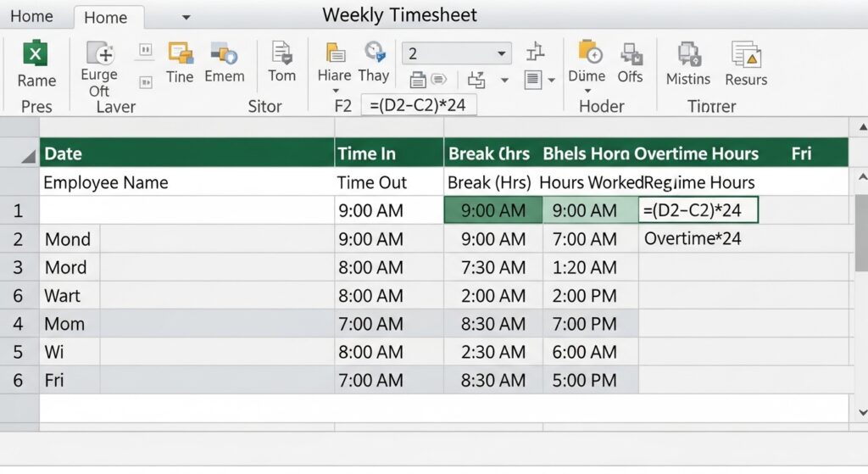Select the 6:00 AM cell
868x474 pixels.
pos(591,352)
